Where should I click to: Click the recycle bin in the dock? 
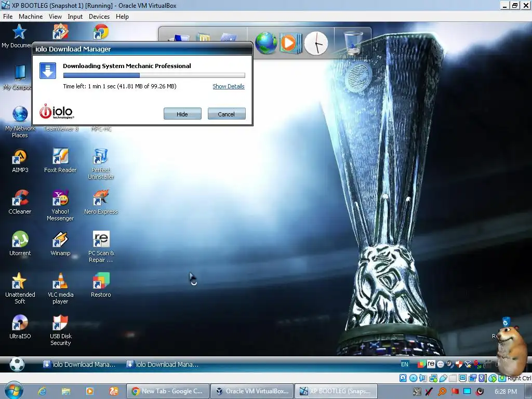pyautogui.click(x=353, y=43)
